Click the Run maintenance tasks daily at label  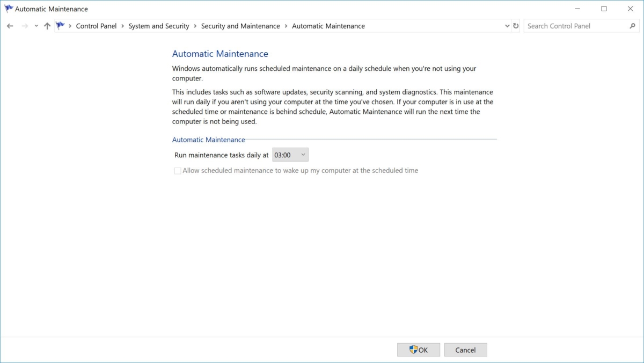(222, 155)
